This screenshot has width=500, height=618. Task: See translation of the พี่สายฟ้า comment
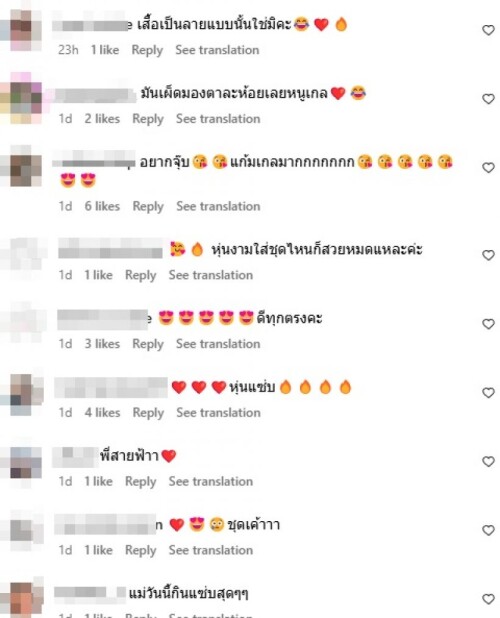211,481
